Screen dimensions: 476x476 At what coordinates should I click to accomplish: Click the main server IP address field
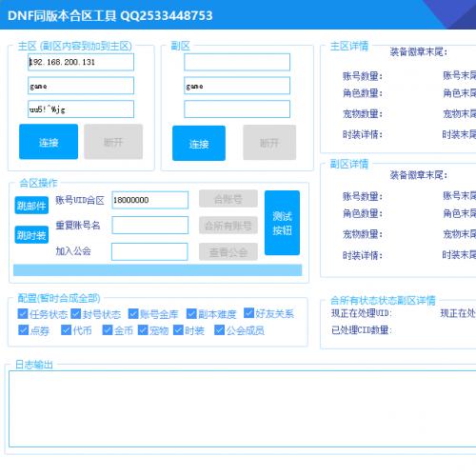(x=81, y=62)
